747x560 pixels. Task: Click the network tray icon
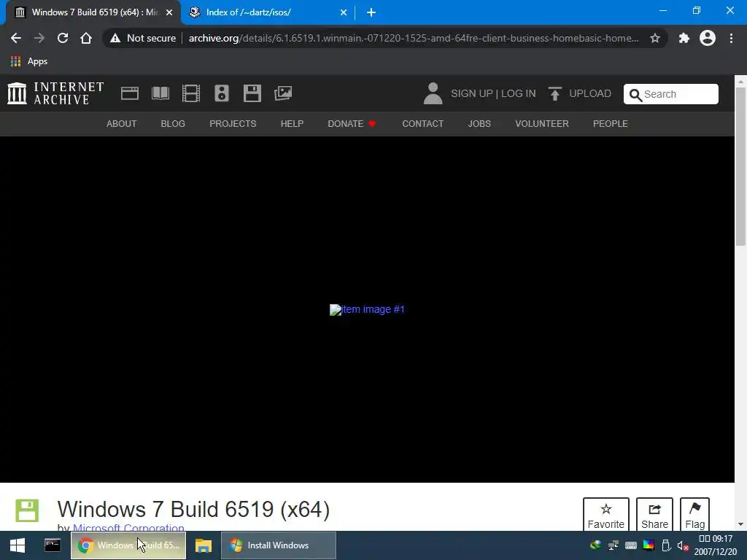(x=613, y=545)
